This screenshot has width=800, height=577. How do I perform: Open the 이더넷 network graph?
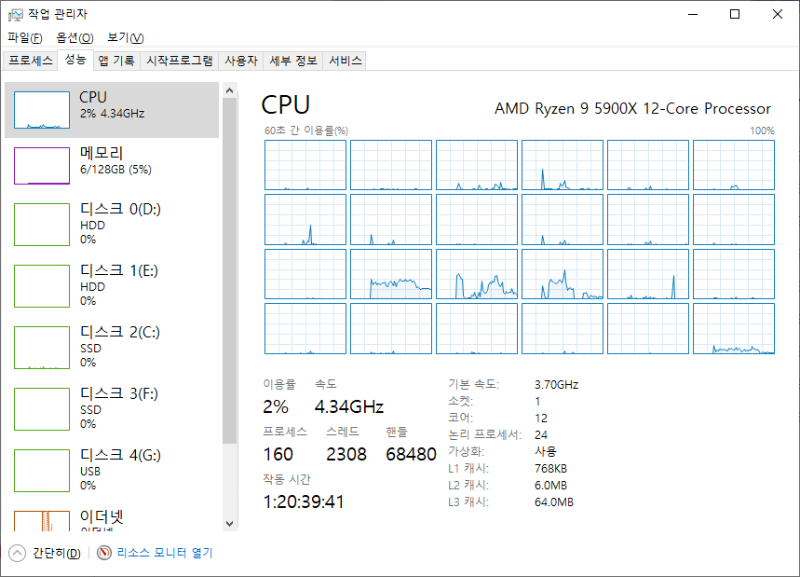tap(112, 519)
